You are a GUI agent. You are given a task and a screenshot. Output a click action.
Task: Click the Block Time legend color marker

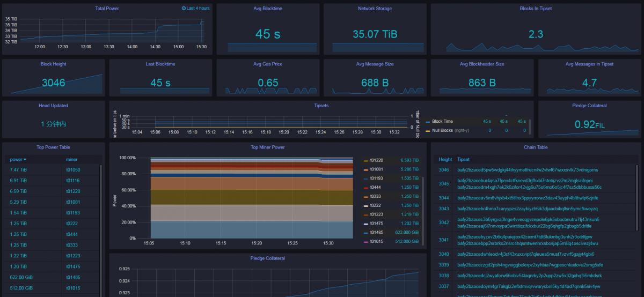tap(427, 122)
